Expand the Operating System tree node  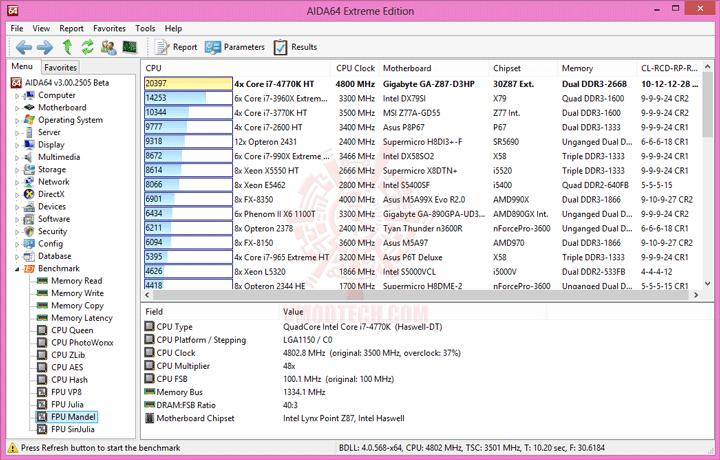point(17,120)
